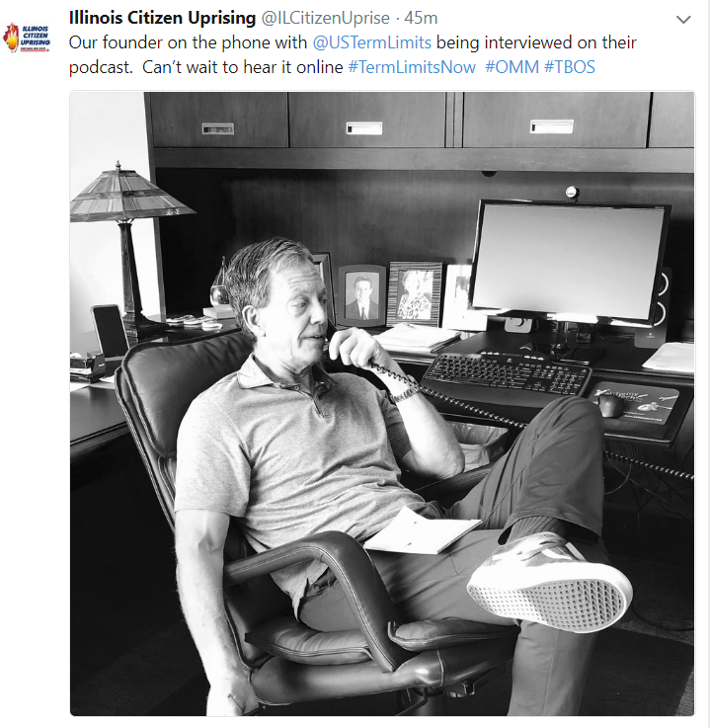710x728 pixels.
Task: Click the computer mouse on the mouse pad
Action: point(610,405)
